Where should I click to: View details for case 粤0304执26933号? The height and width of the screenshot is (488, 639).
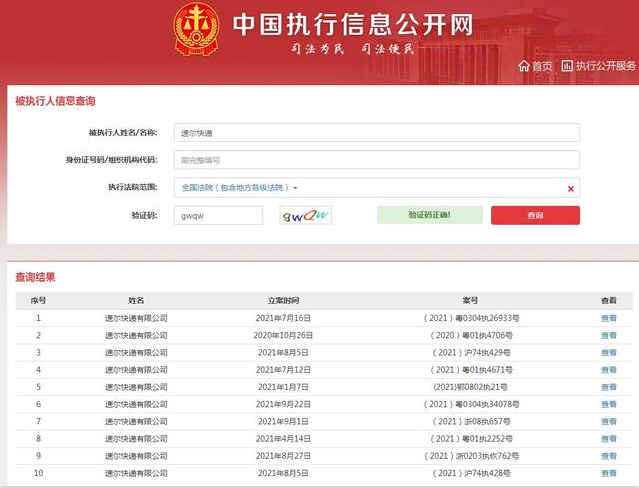pyautogui.click(x=608, y=318)
